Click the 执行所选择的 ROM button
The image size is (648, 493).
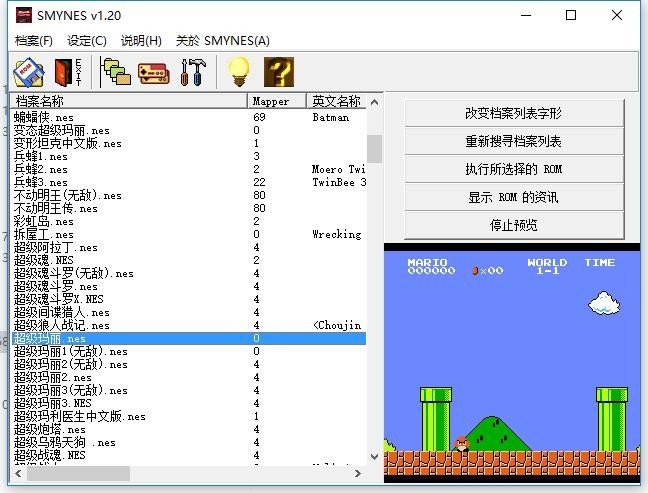point(514,169)
